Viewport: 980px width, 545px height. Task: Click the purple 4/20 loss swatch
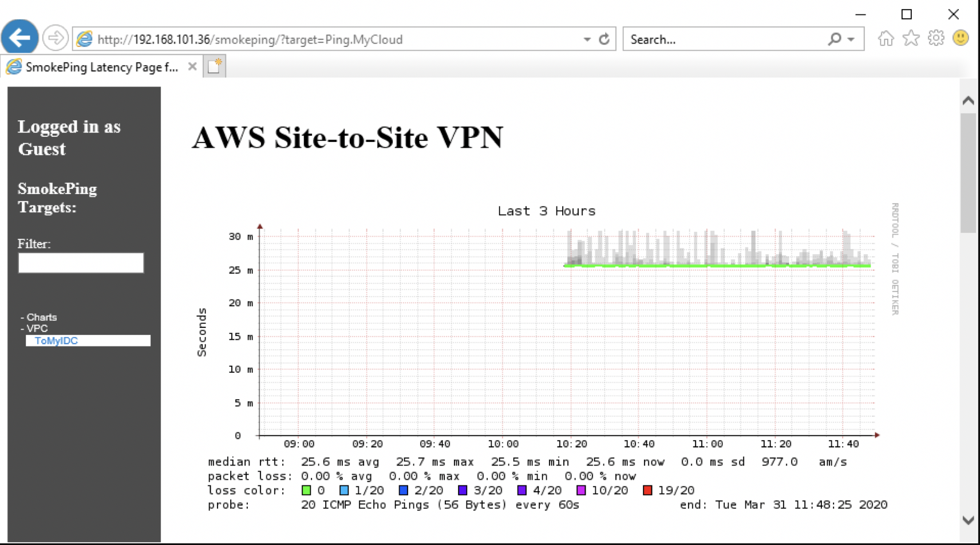coord(522,491)
